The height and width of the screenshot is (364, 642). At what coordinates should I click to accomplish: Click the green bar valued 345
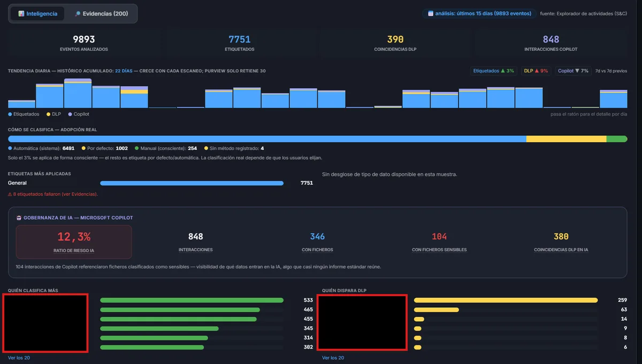pyautogui.click(x=159, y=329)
